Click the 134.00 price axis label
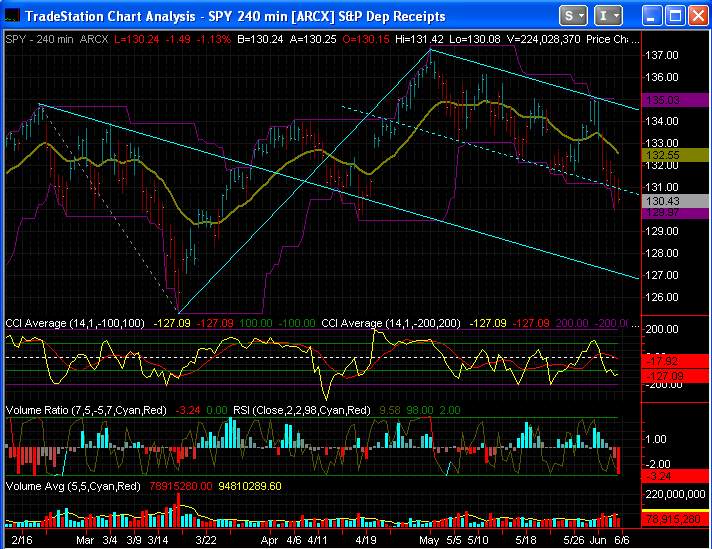712x549 pixels. point(662,121)
